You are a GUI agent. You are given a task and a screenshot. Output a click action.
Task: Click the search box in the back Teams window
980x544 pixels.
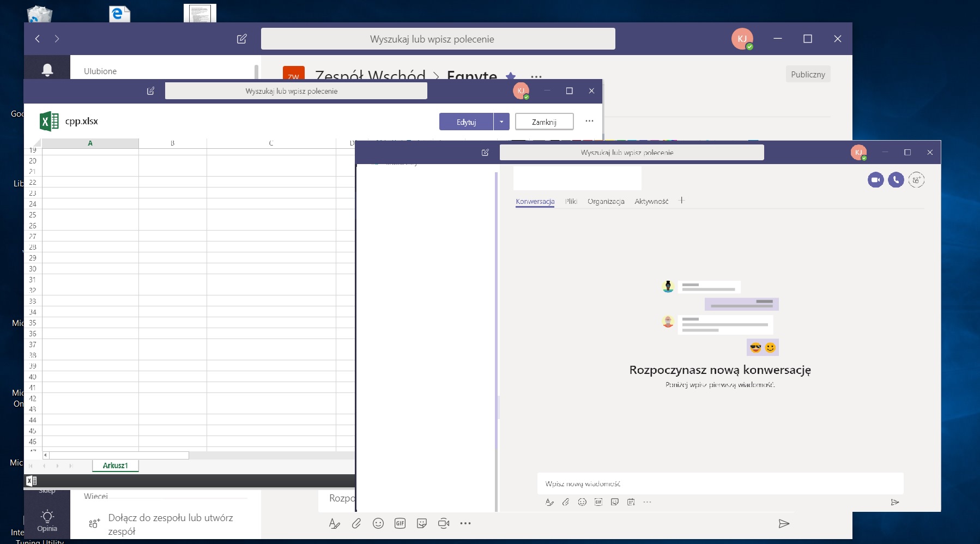pyautogui.click(x=438, y=39)
